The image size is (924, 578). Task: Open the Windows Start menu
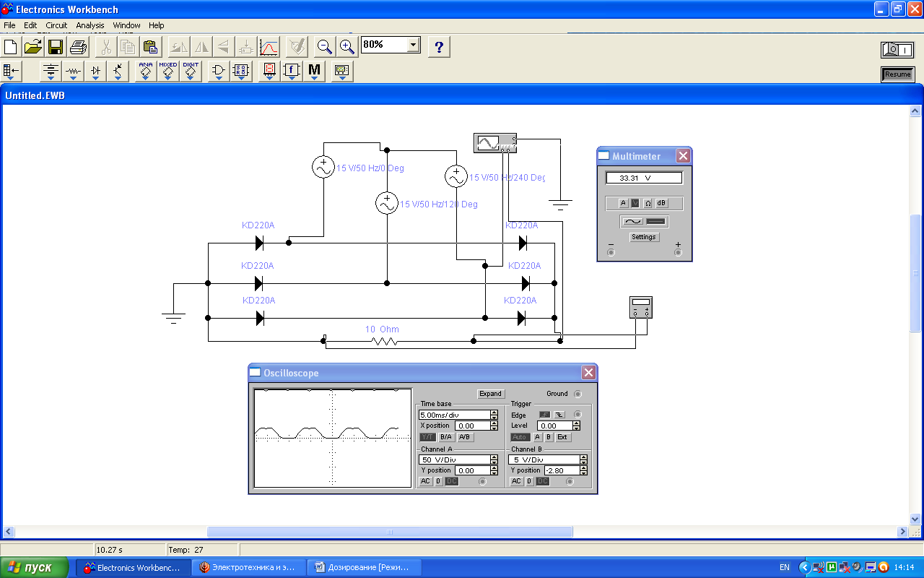click(35, 567)
